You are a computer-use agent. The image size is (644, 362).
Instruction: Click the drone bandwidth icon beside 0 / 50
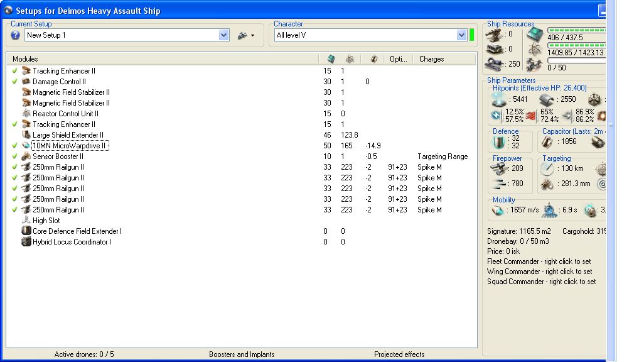pos(534,65)
